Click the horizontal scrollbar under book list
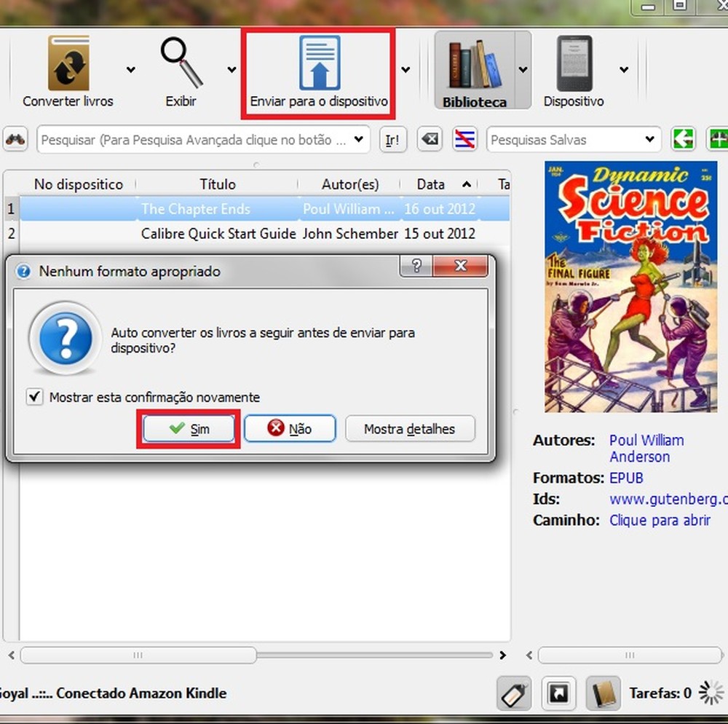The image size is (728, 724). tap(256, 655)
